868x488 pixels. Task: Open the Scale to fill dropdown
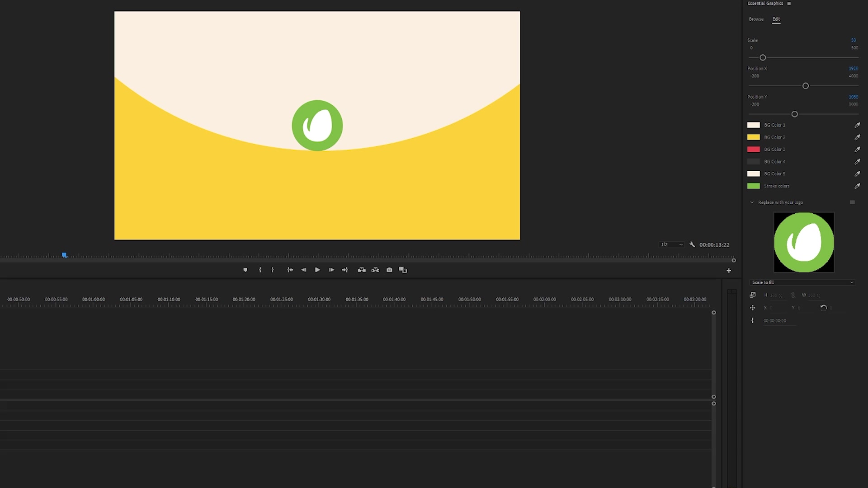click(x=802, y=282)
